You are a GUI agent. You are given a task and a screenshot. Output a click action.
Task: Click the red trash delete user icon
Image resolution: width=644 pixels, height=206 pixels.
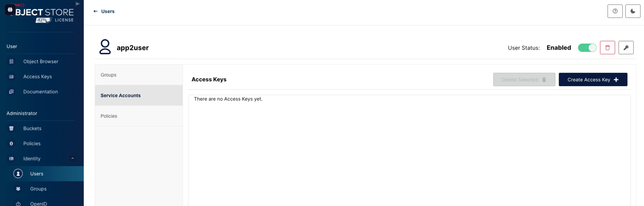(x=607, y=48)
